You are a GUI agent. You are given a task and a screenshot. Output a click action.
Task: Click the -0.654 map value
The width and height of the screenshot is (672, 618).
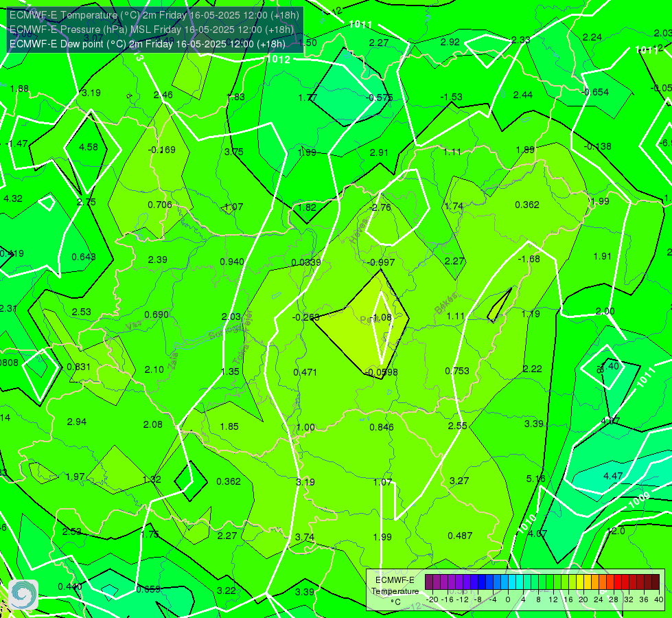595,92
